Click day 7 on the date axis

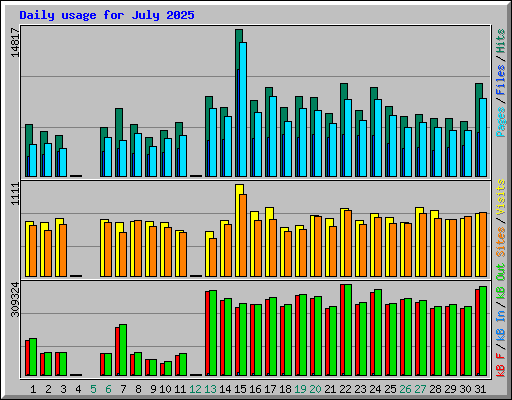coord(123,389)
